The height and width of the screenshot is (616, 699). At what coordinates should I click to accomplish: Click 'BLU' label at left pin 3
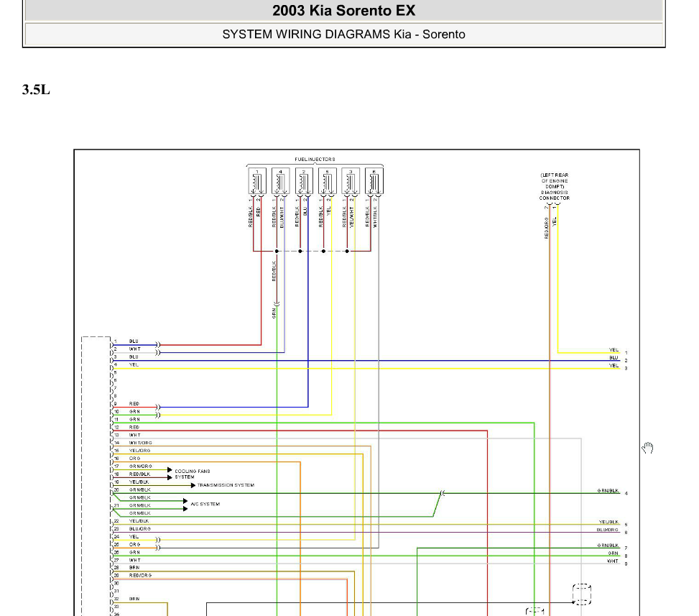click(x=134, y=357)
